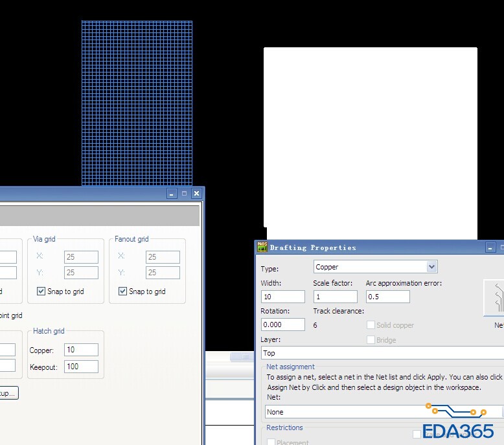Click the Via grid Y field
The image size is (504, 445).
tap(81, 273)
